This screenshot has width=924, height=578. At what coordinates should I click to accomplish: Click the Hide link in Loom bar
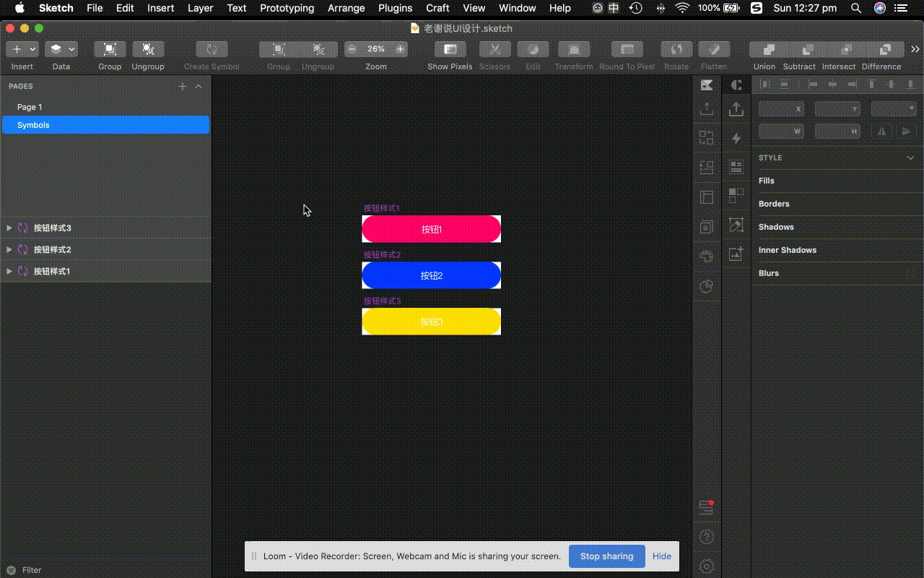662,556
